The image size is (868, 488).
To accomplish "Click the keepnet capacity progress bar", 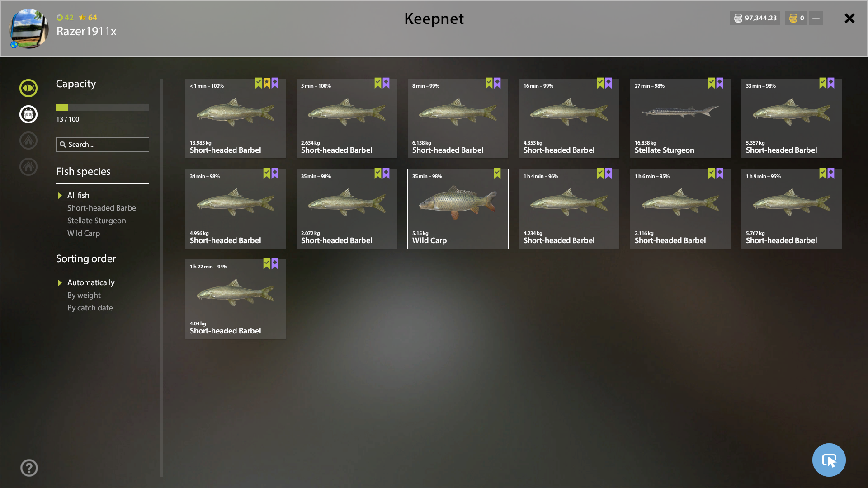I will [103, 108].
